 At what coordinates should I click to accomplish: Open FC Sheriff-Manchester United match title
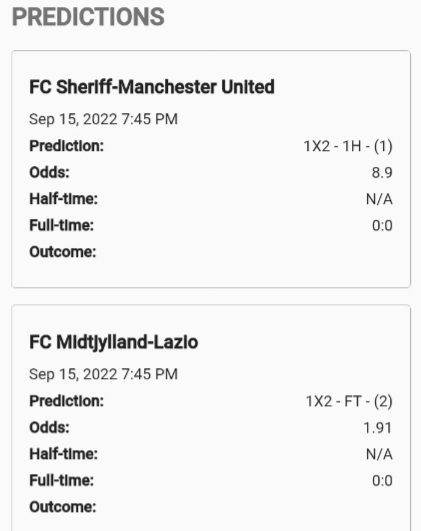[152, 87]
